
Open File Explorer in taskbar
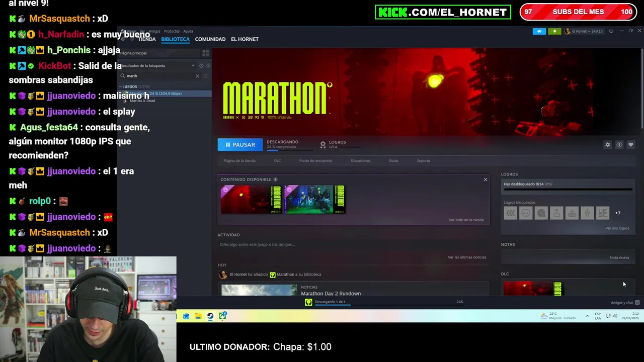[x=198, y=316]
